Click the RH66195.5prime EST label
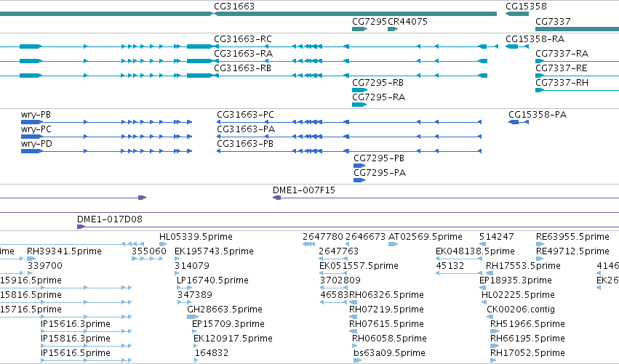The image size is (619, 364). click(527, 339)
